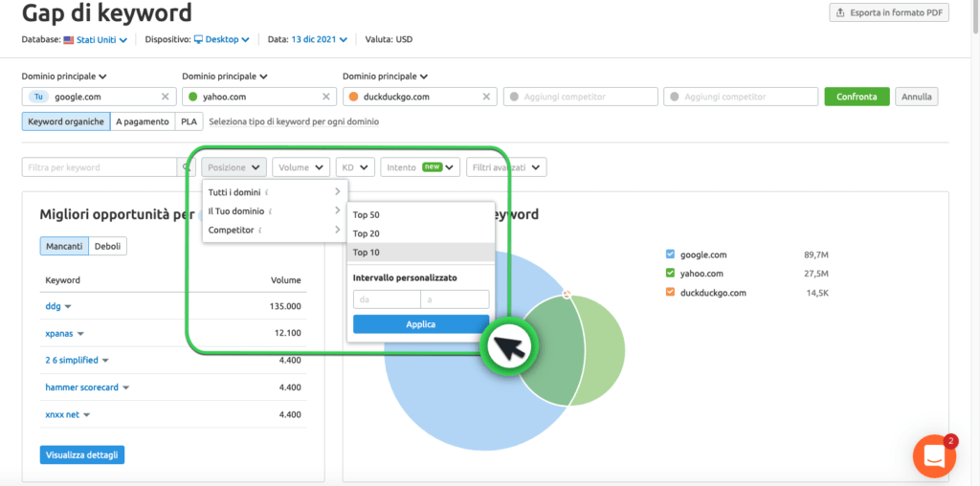Open the KD filter dropdown

pyautogui.click(x=355, y=167)
